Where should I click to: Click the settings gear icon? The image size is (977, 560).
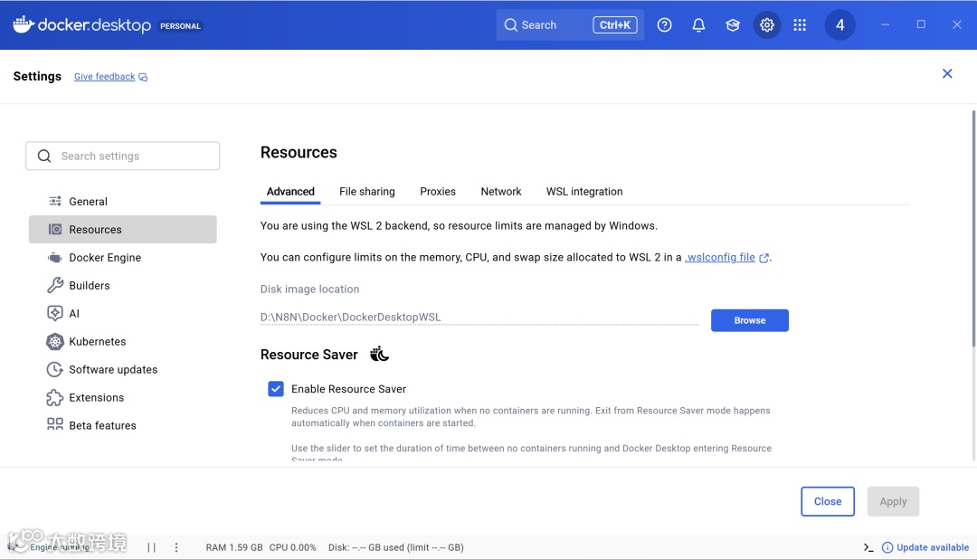point(767,25)
